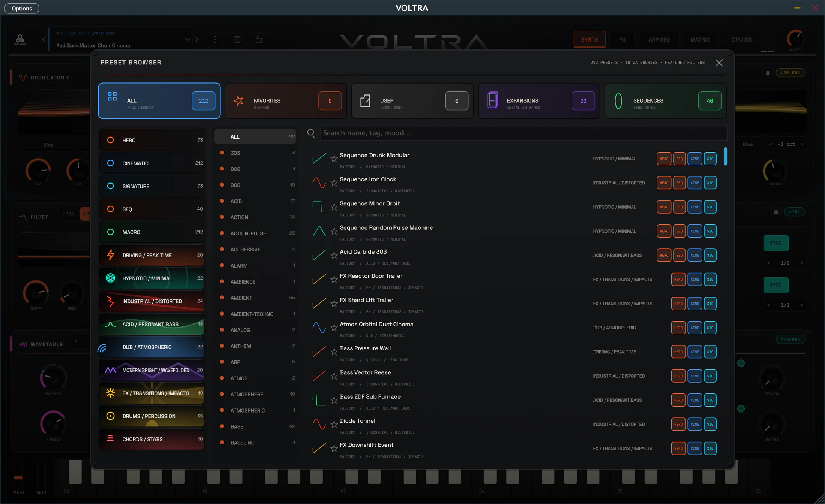This screenshot has width=825, height=504.
Task: Click the Voltra logo icon top left
Action: point(20,39)
